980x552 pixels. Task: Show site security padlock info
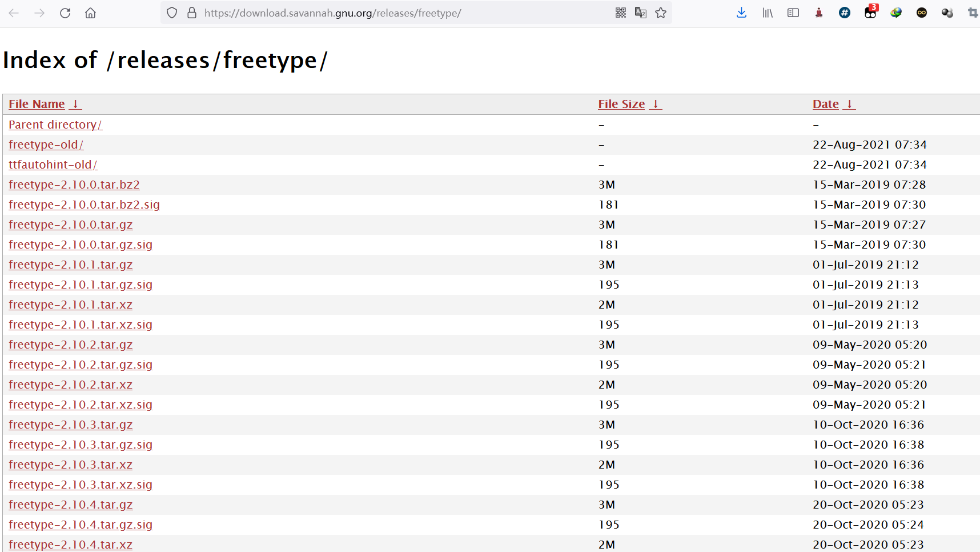192,13
